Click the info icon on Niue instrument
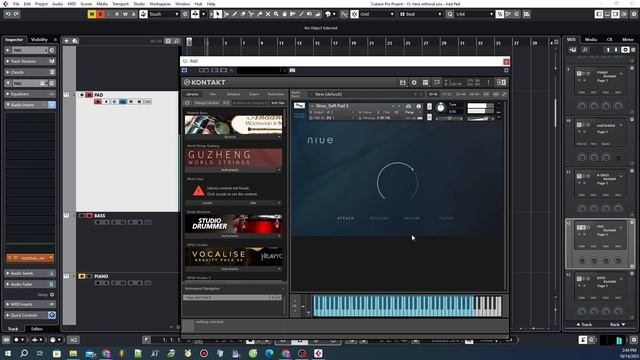The image size is (640, 360). coord(418,106)
